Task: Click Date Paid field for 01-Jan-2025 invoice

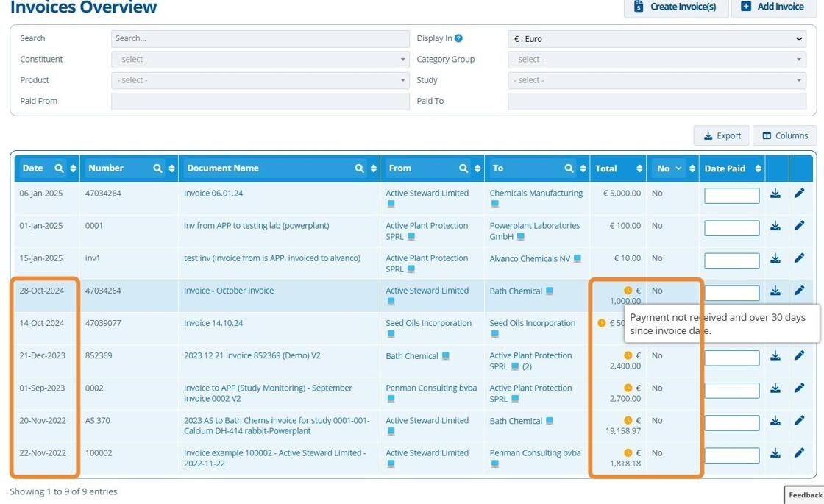Action: 731,228
